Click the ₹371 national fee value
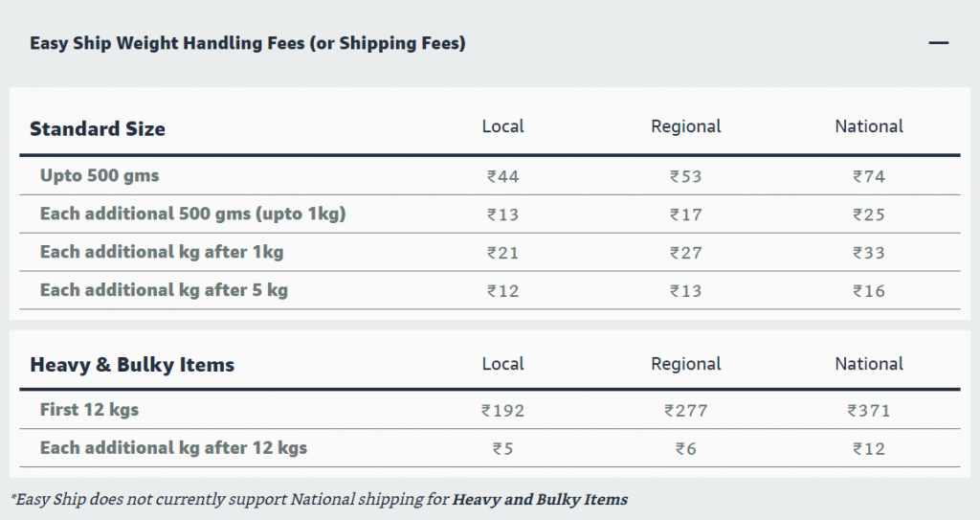Image resolution: width=980 pixels, height=520 pixels. [x=869, y=411]
